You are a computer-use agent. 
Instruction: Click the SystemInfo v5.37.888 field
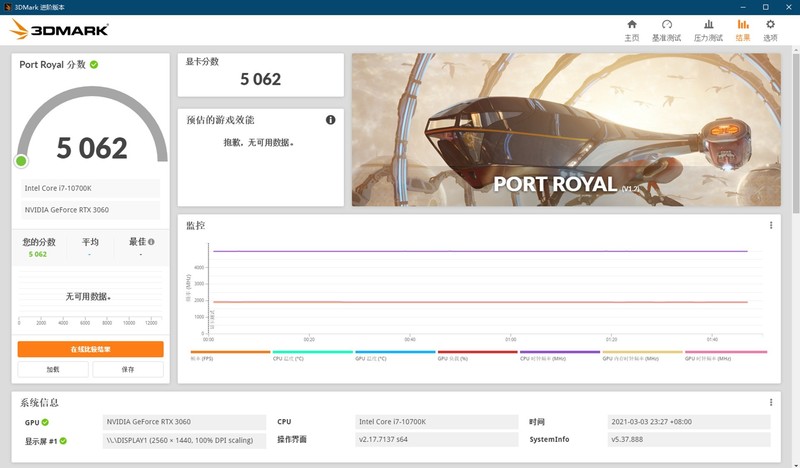coord(689,439)
